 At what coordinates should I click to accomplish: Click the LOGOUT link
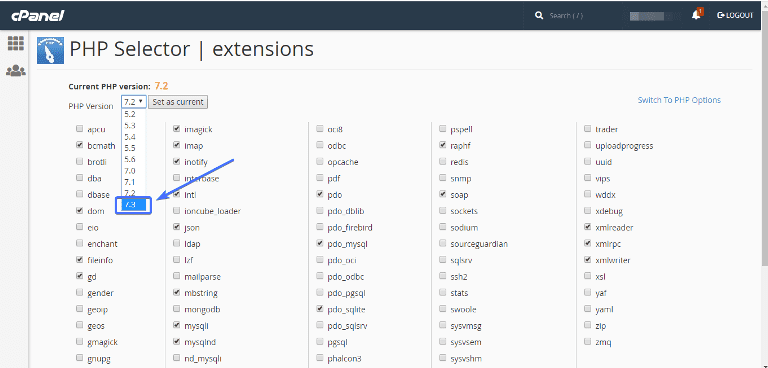point(735,16)
